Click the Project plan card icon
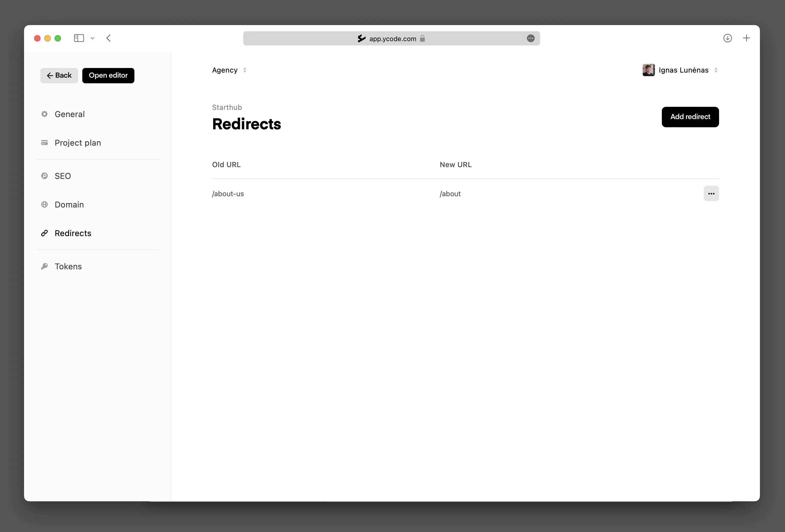The width and height of the screenshot is (785, 532). [44, 143]
